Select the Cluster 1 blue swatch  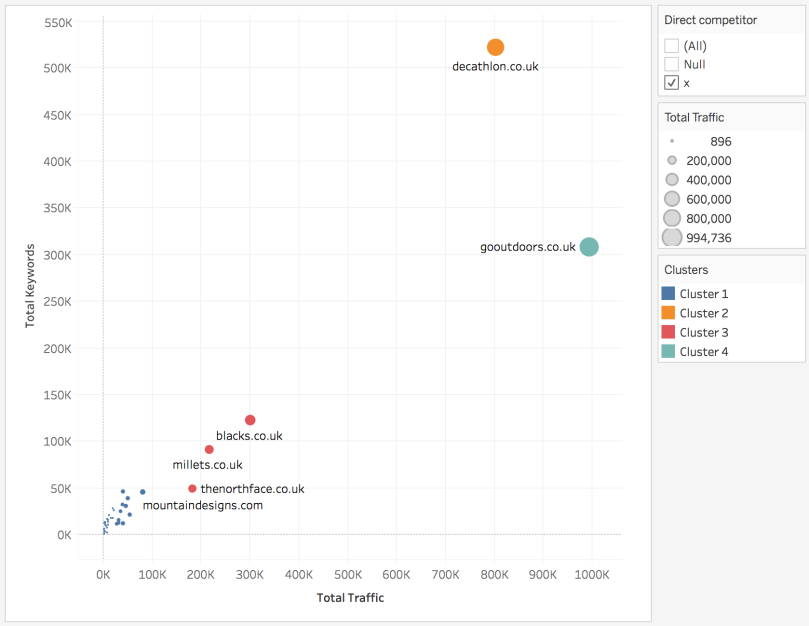668,294
